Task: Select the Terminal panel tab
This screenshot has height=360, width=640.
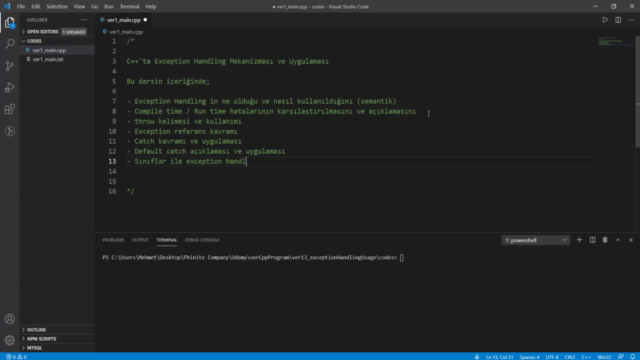Action: click(x=167, y=240)
